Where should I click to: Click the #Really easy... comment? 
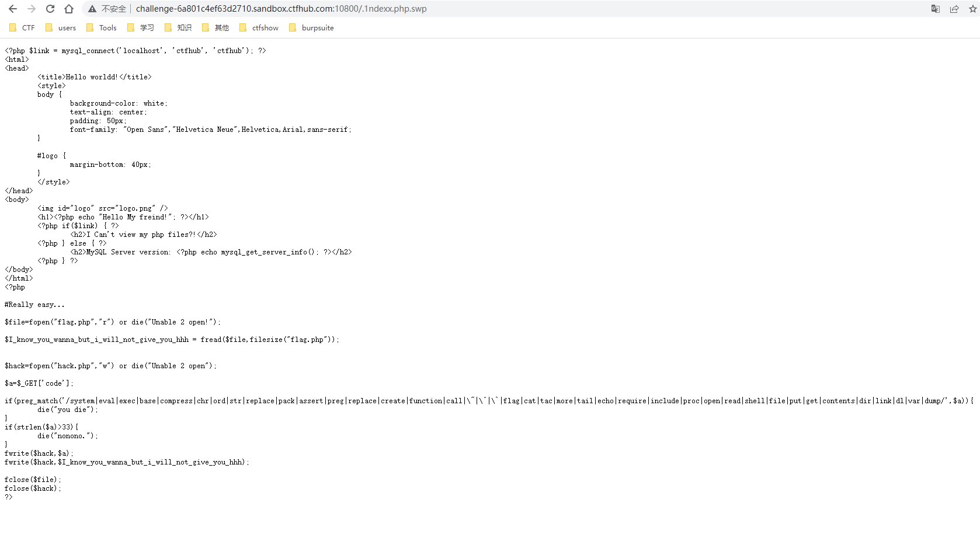point(34,305)
